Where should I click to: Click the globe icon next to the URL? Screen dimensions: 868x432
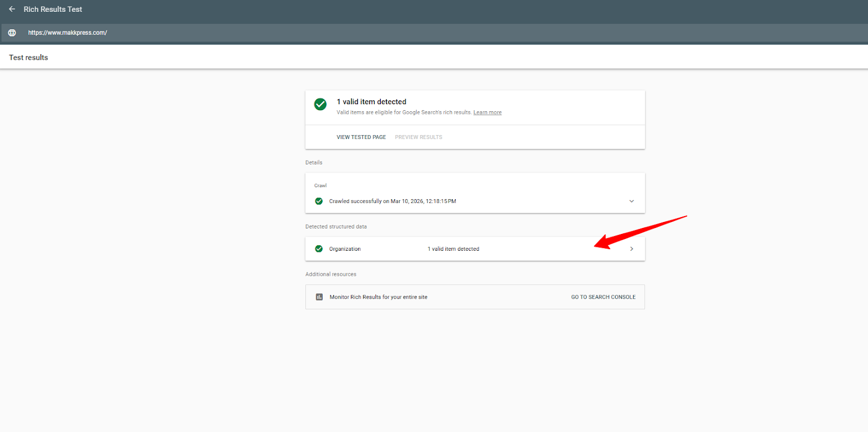point(12,33)
